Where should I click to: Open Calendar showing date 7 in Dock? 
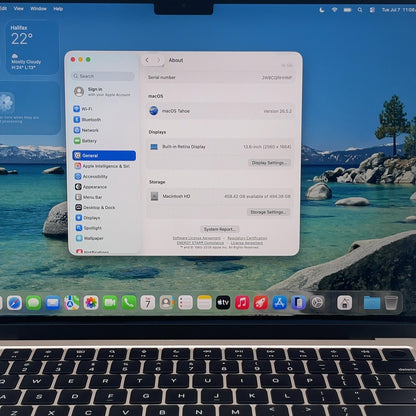tap(148, 303)
